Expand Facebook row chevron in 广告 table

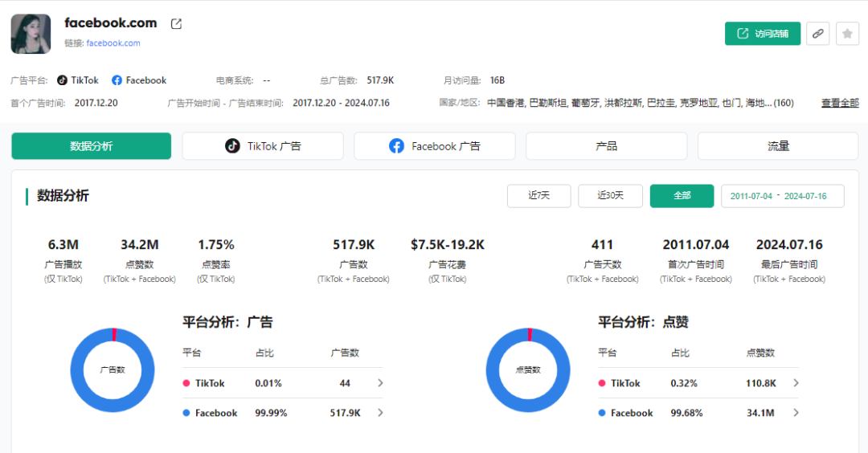pyautogui.click(x=380, y=413)
